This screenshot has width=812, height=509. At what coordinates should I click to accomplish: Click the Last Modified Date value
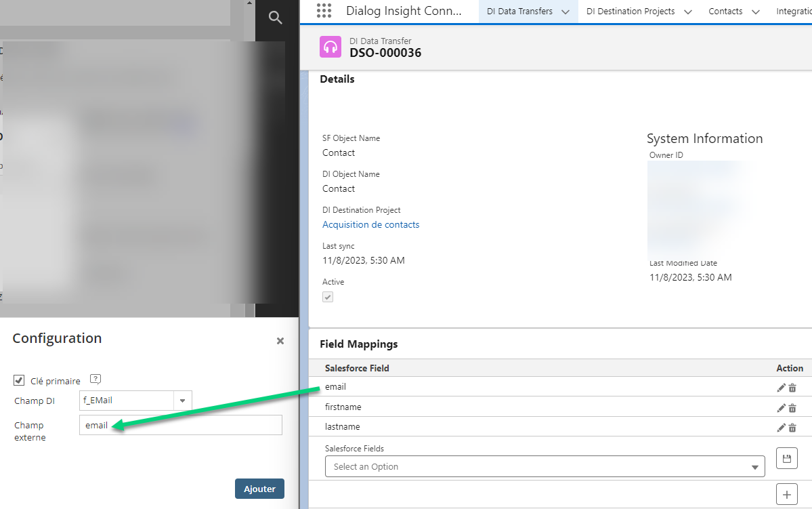tap(690, 277)
